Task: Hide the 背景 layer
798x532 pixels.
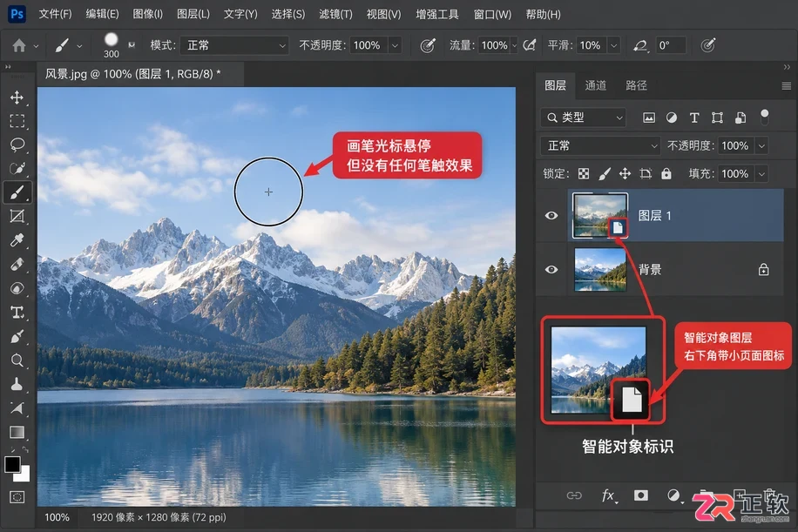Action: click(551, 270)
